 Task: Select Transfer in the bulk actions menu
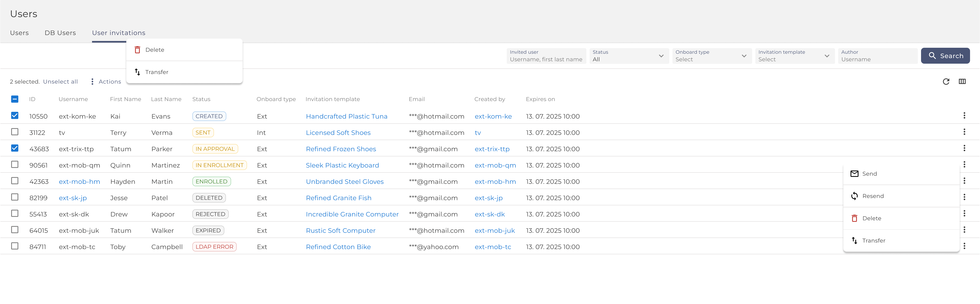[x=156, y=72]
